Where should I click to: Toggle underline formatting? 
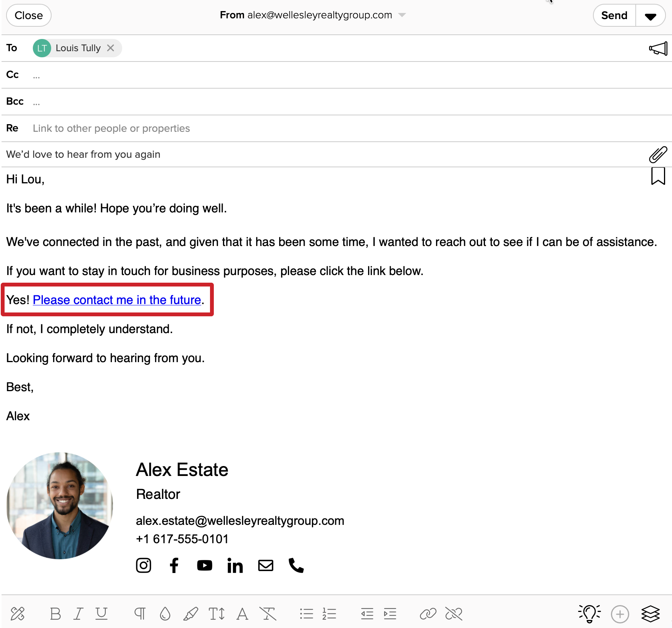click(101, 614)
